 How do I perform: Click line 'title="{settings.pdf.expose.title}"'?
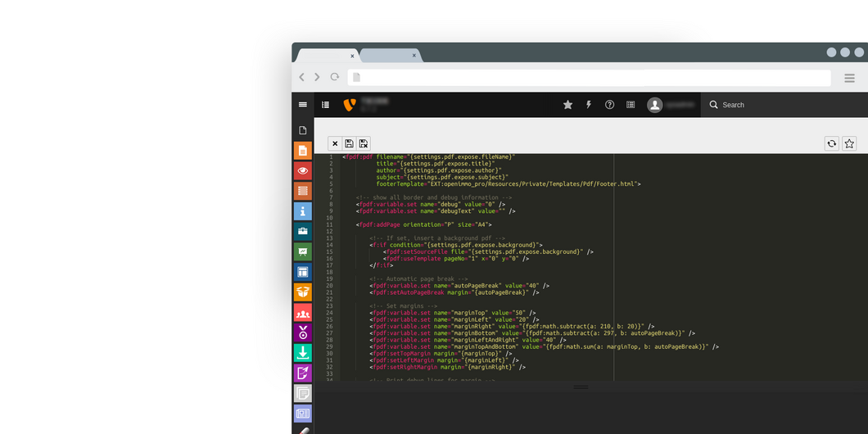pos(436,164)
